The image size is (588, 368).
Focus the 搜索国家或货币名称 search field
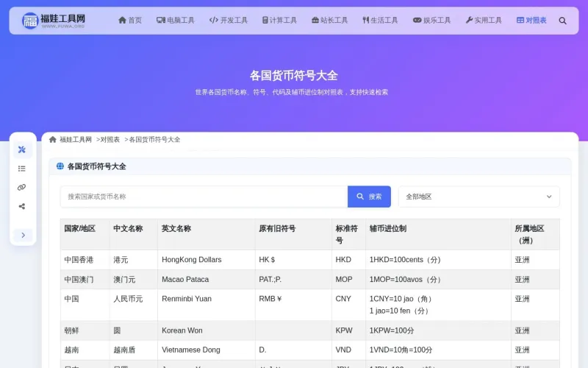(204, 197)
